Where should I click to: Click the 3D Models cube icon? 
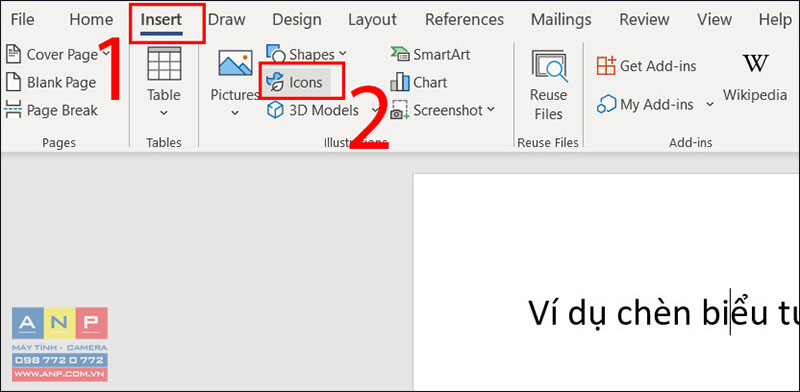tap(276, 110)
